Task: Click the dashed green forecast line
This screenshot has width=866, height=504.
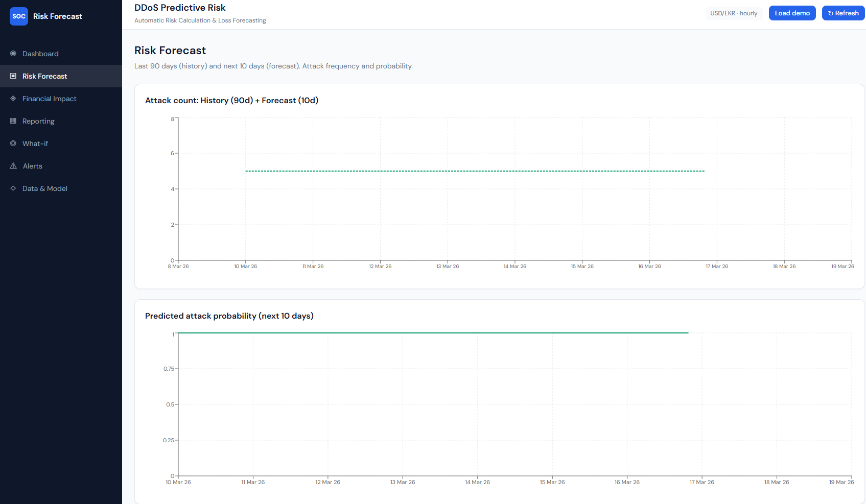Action: point(475,171)
